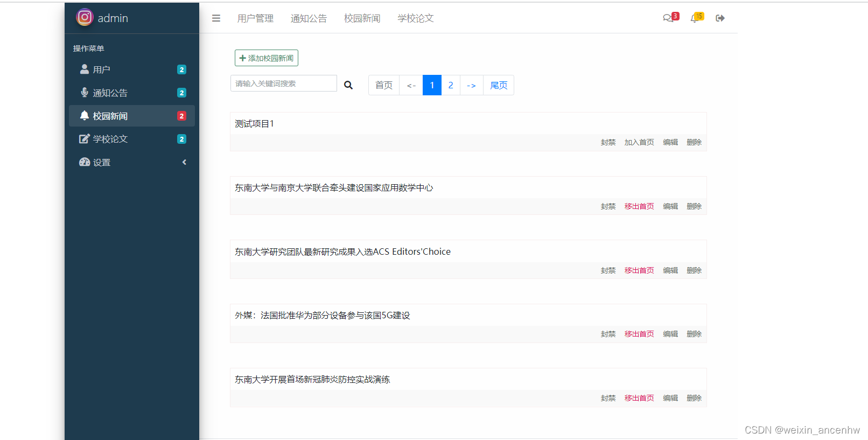This screenshot has width=868, height=440.
Task: Select page 1 in pagination
Action: (x=432, y=85)
